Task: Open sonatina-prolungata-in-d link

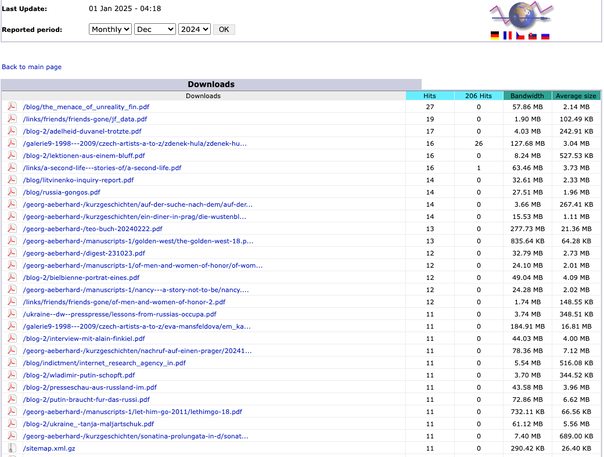Action: tap(136, 436)
